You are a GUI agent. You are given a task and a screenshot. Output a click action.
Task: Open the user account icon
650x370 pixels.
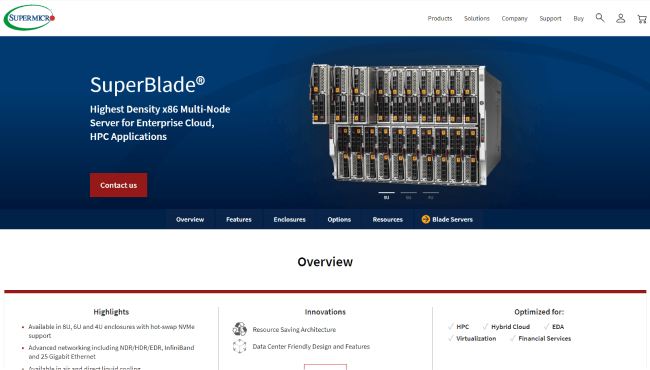pyautogui.click(x=621, y=18)
